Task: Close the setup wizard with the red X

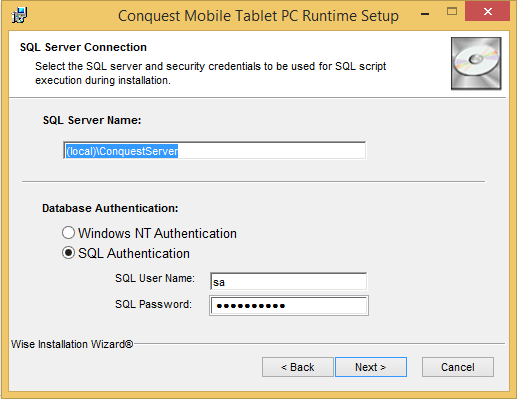Action: click(x=487, y=11)
